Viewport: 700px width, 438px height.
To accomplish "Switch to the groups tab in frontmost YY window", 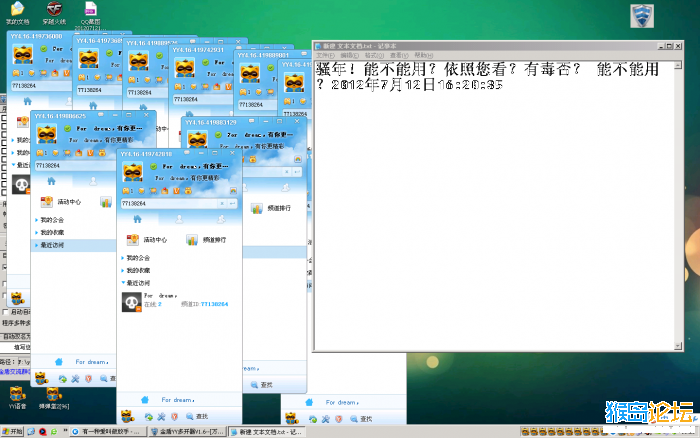I will [x=221, y=219].
